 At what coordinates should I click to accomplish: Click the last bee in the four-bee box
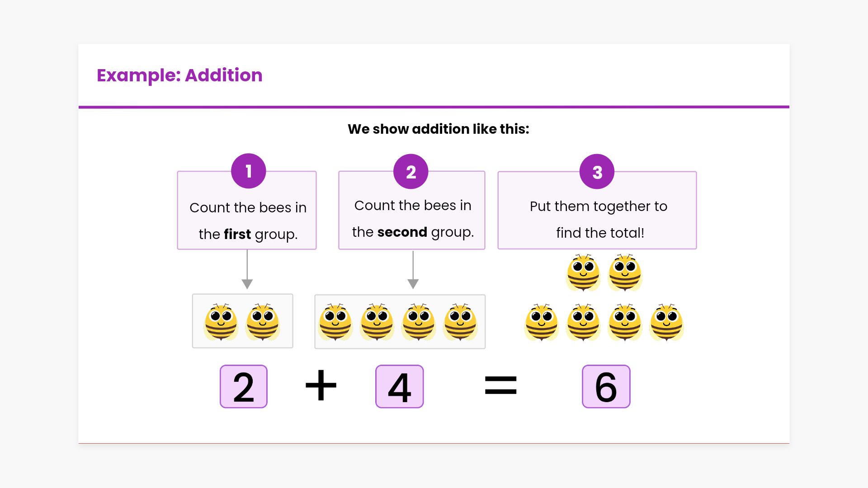pos(460,322)
